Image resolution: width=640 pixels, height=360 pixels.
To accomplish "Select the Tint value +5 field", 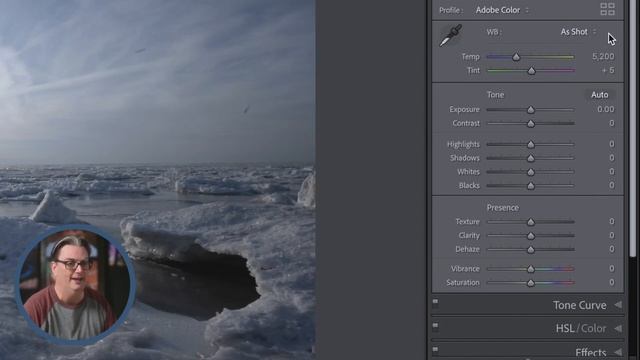I will [x=608, y=71].
